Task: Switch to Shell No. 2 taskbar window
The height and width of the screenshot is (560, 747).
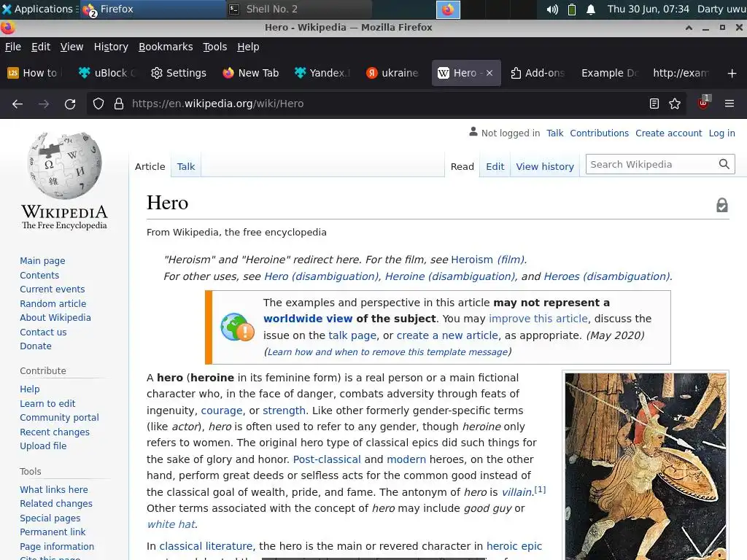Action: [x=298, y=9]
